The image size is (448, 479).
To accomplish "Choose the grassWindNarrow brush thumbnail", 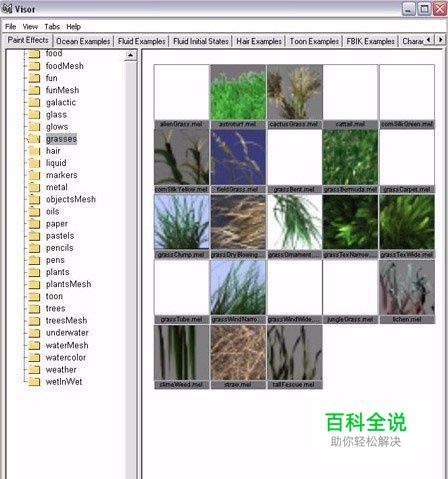I will (x=238, y=287).
